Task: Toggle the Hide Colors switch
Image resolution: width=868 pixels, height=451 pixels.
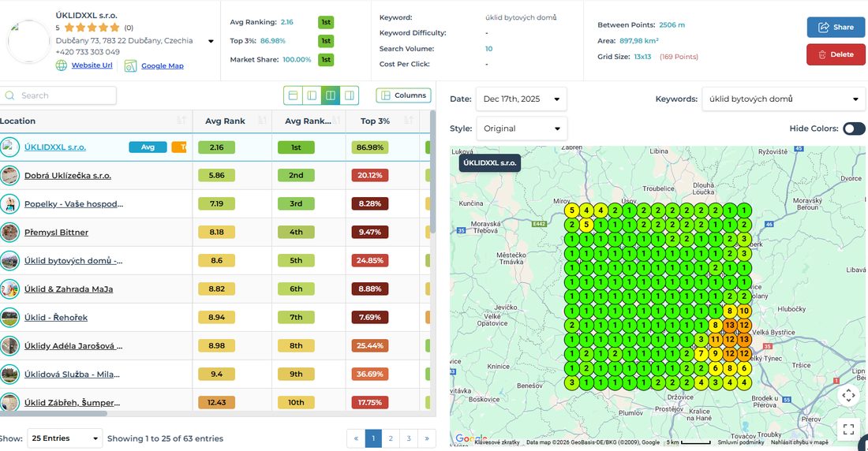Action: [854, 129]
